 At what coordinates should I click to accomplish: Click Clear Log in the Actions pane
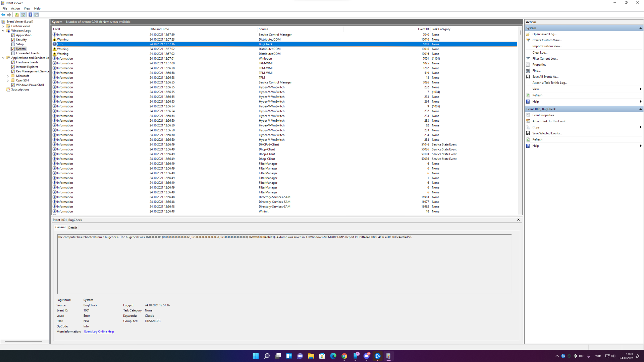coord(540,53)
